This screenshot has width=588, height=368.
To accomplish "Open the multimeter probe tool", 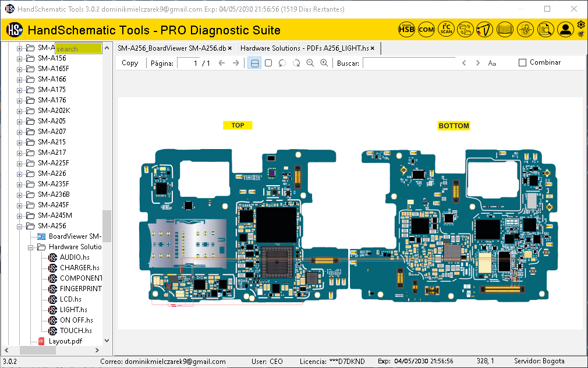I will coord(484,29).
